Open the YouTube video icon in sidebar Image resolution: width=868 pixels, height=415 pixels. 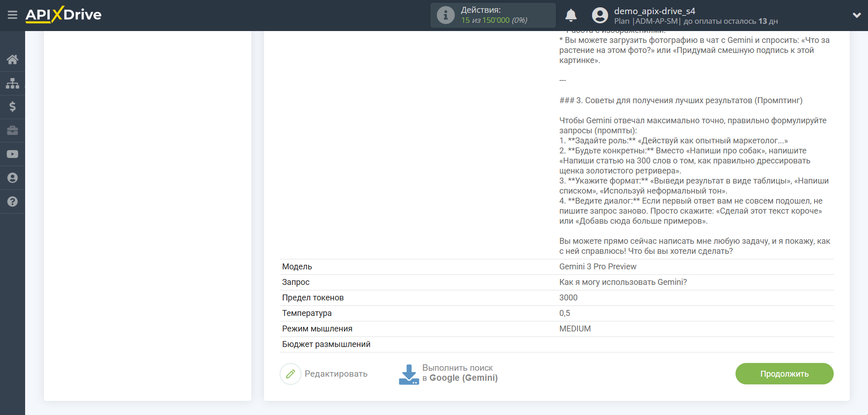click(12, 154)
